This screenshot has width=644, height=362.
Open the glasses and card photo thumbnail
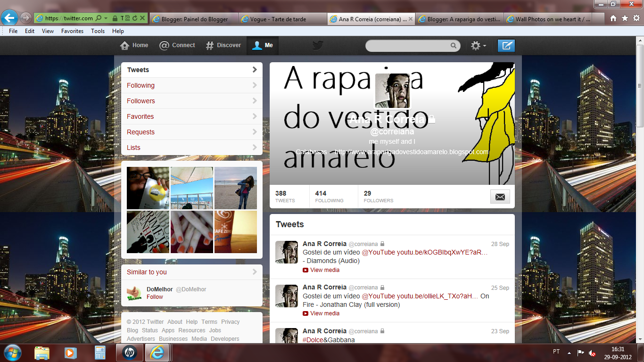[x=148, y=188]
